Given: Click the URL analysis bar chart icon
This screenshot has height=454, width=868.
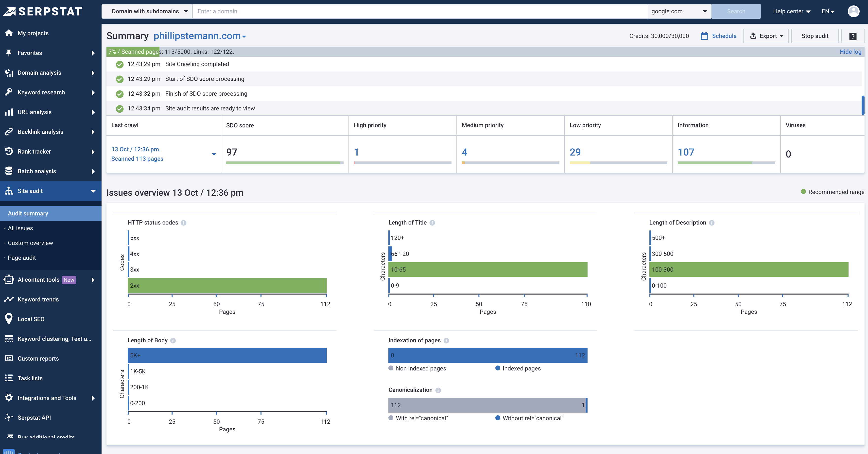Looking at the screenshot, I should coord(9,112).
